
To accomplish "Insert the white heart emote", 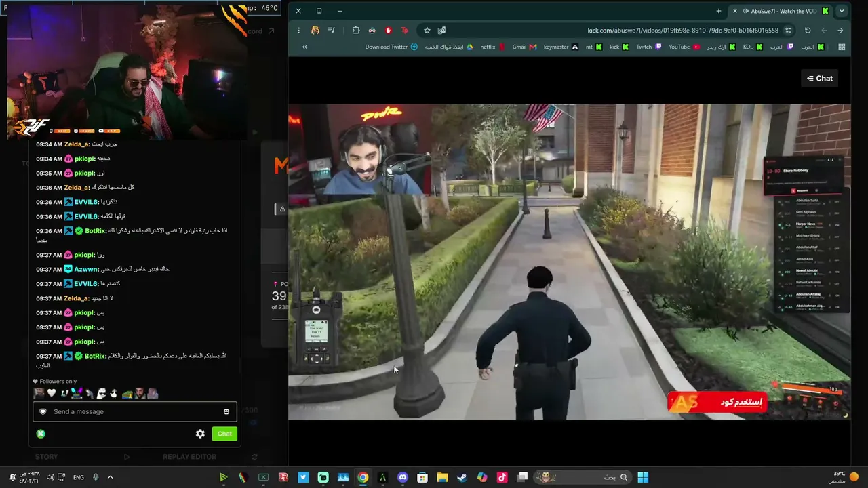I will click(51, 393).
